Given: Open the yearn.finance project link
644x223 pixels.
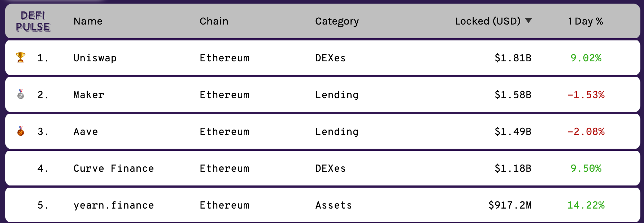Looking at the screenshot, I should click(114, 205).
